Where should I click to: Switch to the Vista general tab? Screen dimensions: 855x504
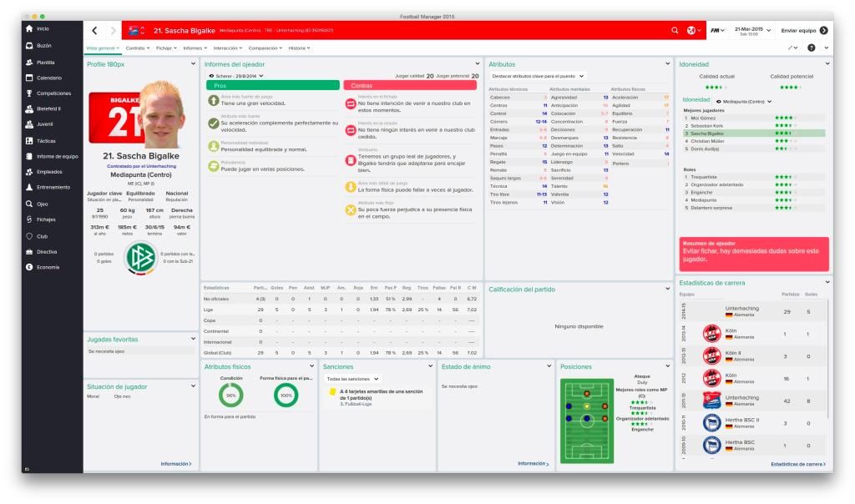coord(103,48)
